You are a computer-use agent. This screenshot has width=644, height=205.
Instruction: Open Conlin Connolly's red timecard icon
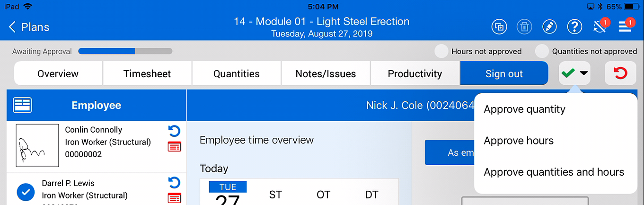tap(174, 147)
